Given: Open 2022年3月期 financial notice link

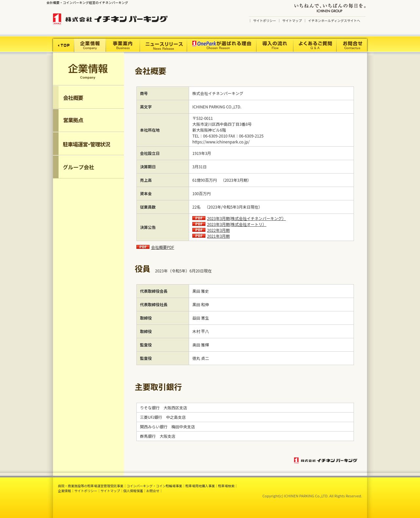Looking at the screenshot, I should tap(218, 230).
